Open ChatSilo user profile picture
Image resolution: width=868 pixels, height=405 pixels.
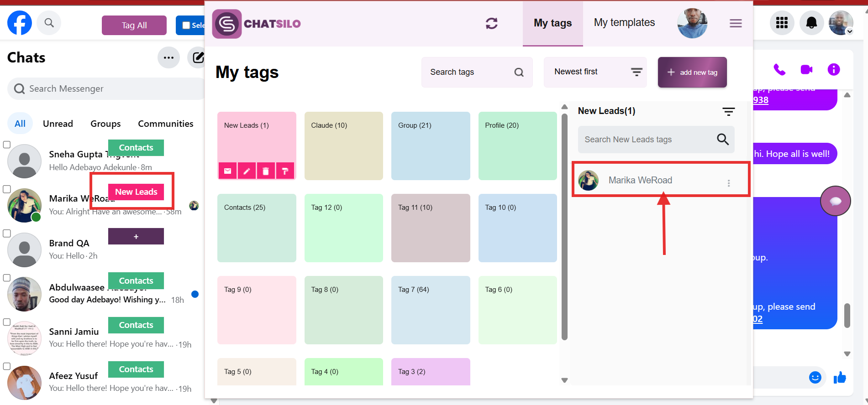692,23
